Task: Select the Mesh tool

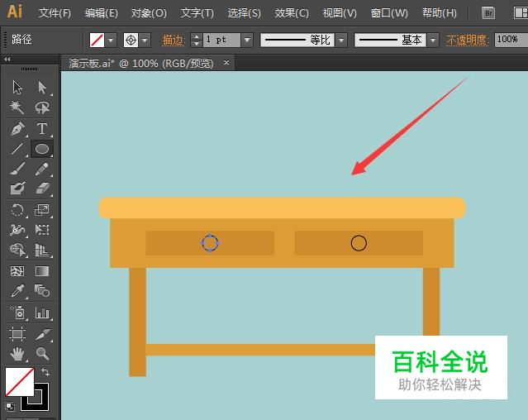Action: (x=17, y=271)
